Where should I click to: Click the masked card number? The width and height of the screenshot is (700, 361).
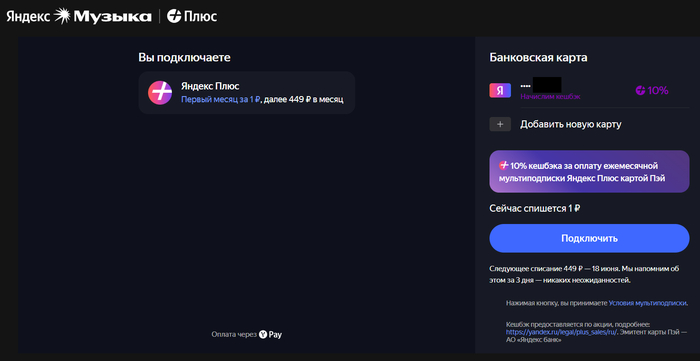[541, 85]
